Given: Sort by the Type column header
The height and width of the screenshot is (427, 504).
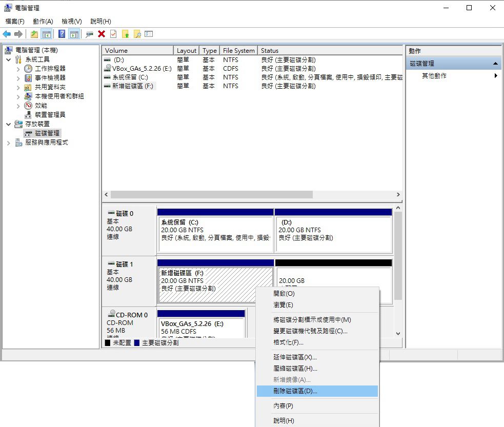Looking at the screenshot, I should coord(210,50).
